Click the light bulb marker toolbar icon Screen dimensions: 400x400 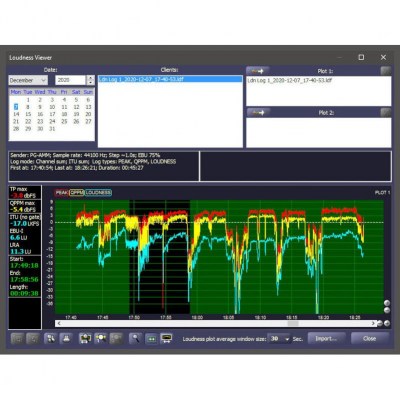(101, 338)
